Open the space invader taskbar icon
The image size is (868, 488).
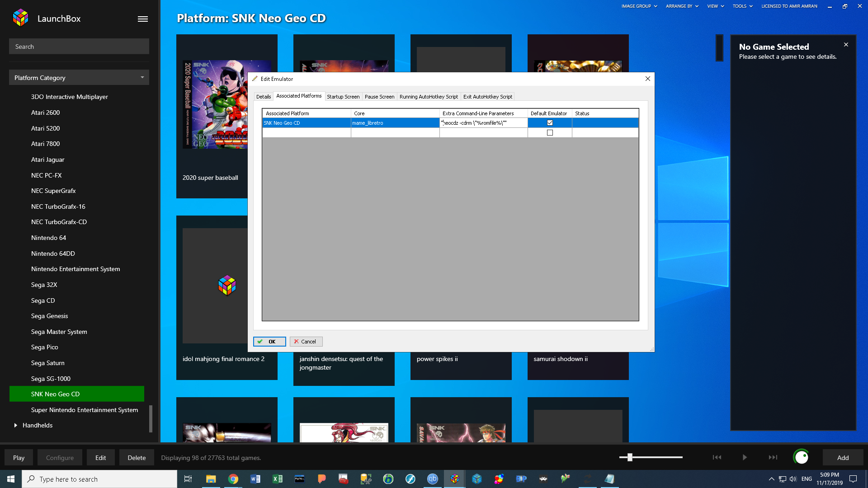pyautogui.click(x=543, y=479)
